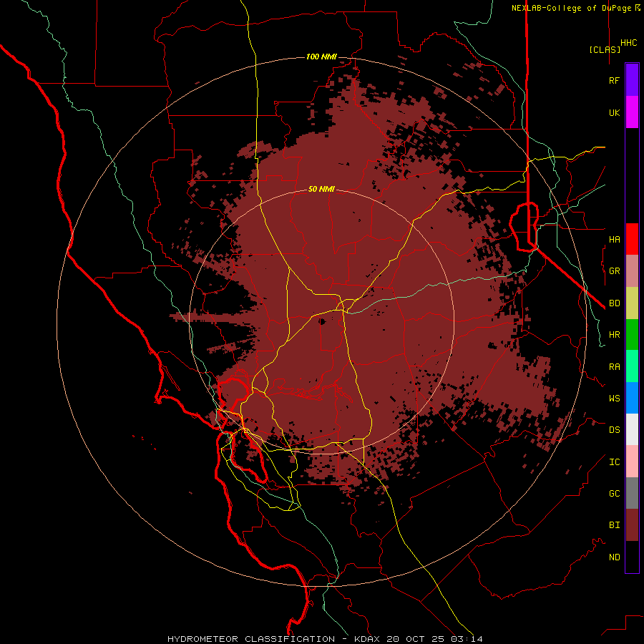
Task: Click the BI legend label
Action: [x=614, y=525]
